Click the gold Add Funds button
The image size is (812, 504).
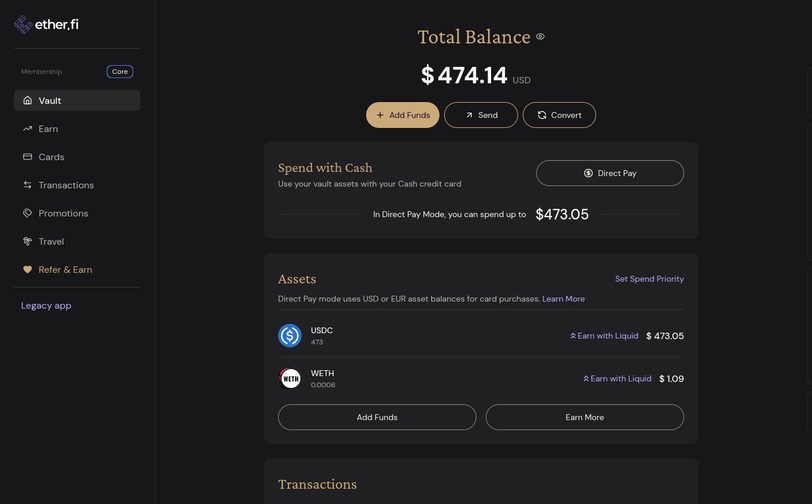click(402, 115)
